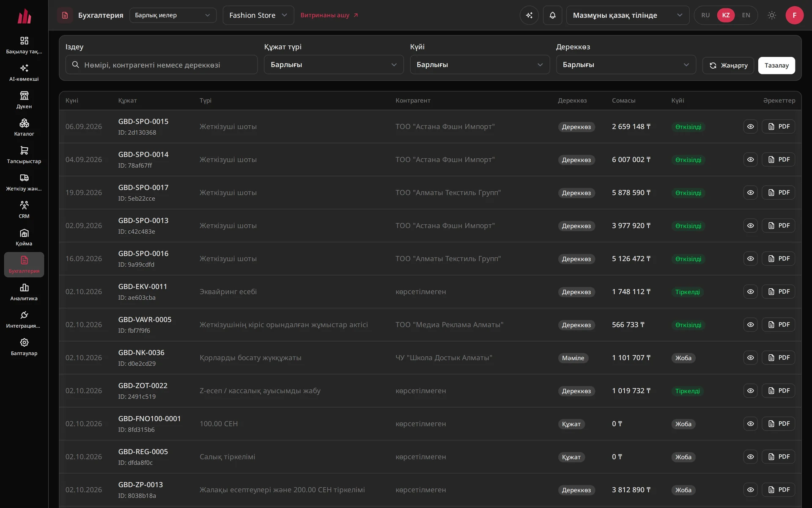Open Аналитика in the sidebar
Screen dimensions: 812x508
(x=24, y=293)
